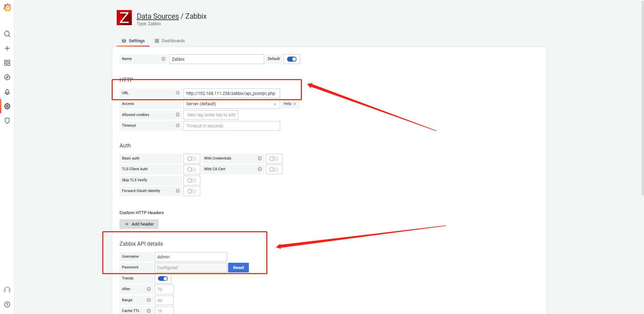Open the Access Server (default) dropdown
This screenshot has height=314, width=644.
[x=231, y=104]
